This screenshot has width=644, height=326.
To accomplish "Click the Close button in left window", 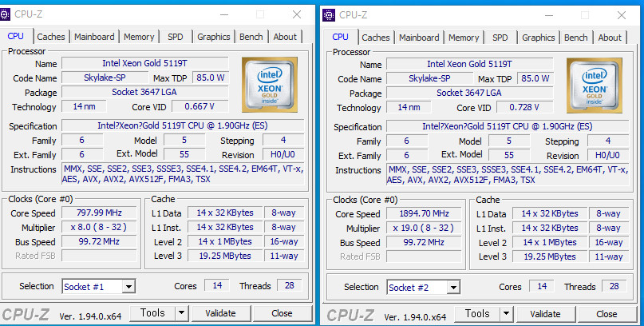I will pos(282,313).
